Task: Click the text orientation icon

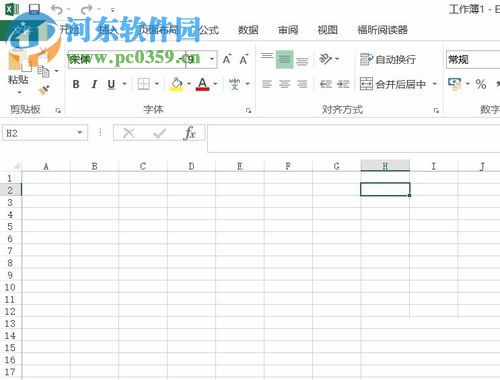Action: 325,59
